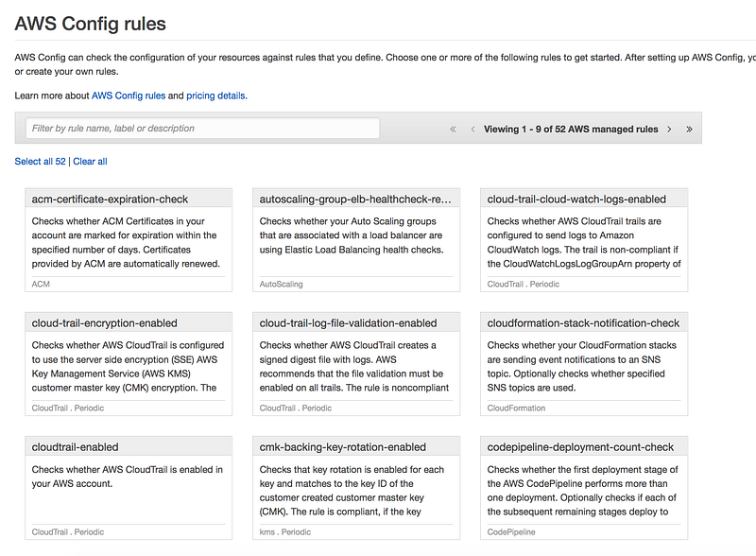Open the pricing details link
Viewport: 756px width, 556px height.
(215, 96)
